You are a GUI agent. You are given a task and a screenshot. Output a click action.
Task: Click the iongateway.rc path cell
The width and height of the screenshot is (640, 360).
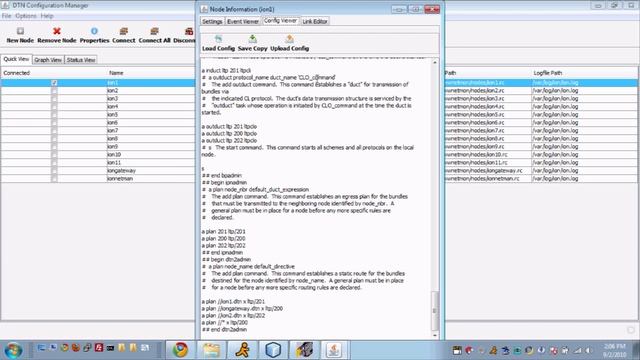(x=488, y=171)
